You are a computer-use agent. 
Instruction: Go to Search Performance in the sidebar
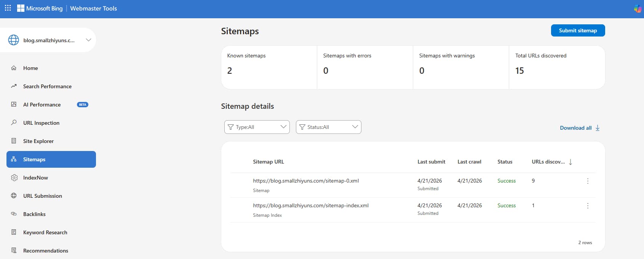(47, 86)
